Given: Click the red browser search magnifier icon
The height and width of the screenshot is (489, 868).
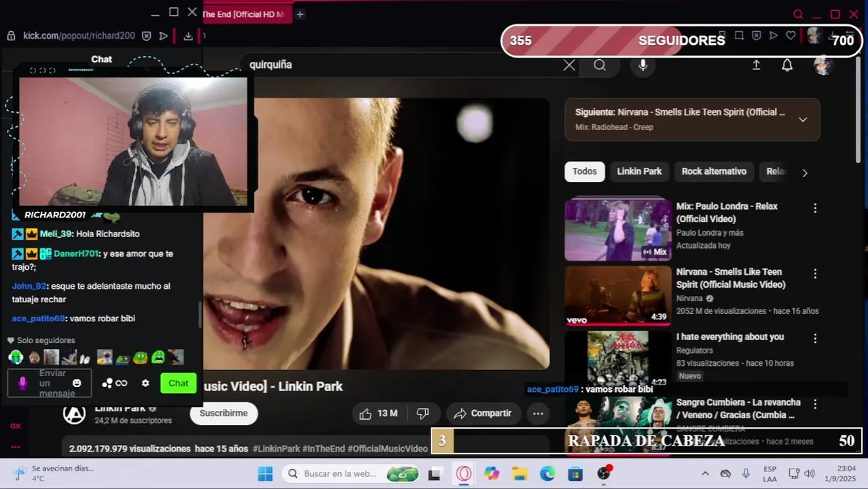Looking at the screenshot, I should 799,14.
